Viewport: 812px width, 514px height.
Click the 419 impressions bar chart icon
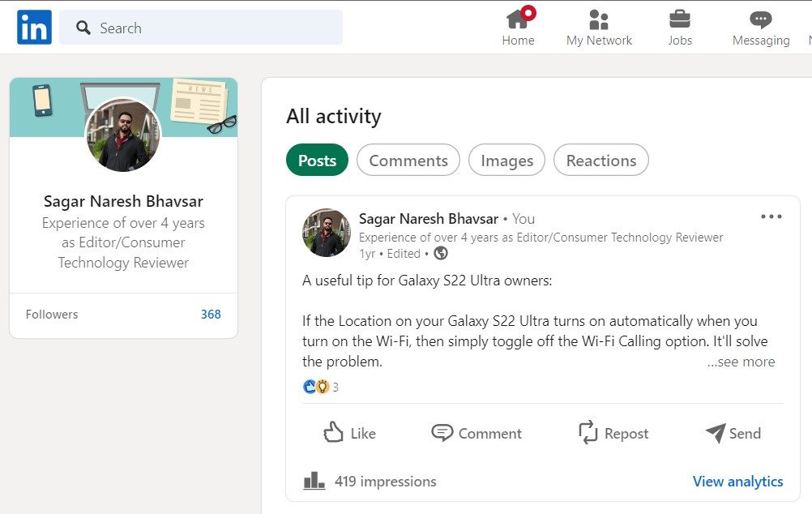314,481
